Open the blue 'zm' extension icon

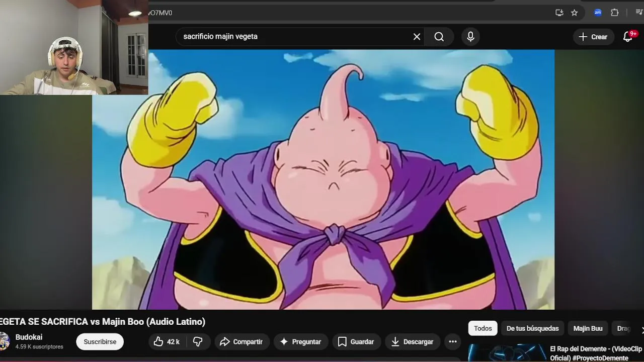coord(598,13)
